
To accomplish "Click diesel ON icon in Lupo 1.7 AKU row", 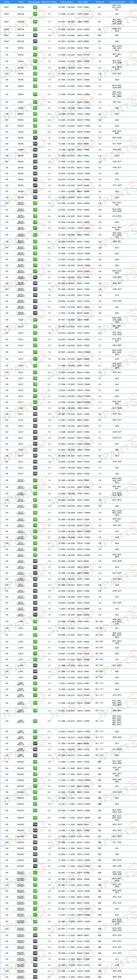I will tap(35, 678).
